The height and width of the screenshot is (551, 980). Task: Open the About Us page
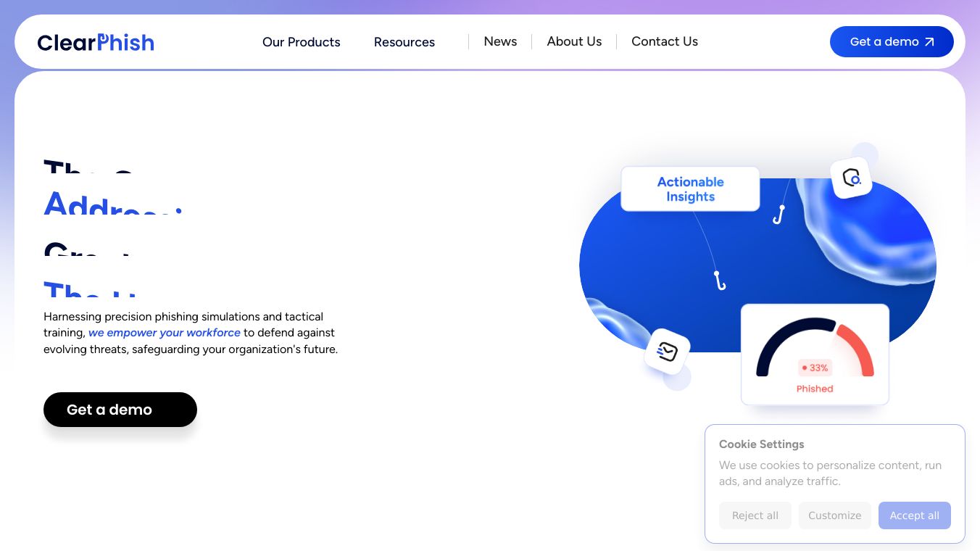pyautogui.click(x=574, y=41)
